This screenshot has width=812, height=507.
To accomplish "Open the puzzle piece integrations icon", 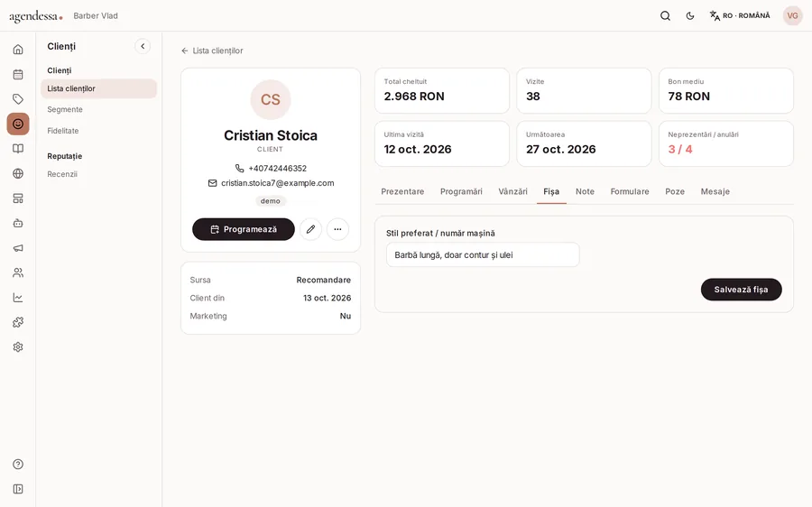I will (18, 322).
